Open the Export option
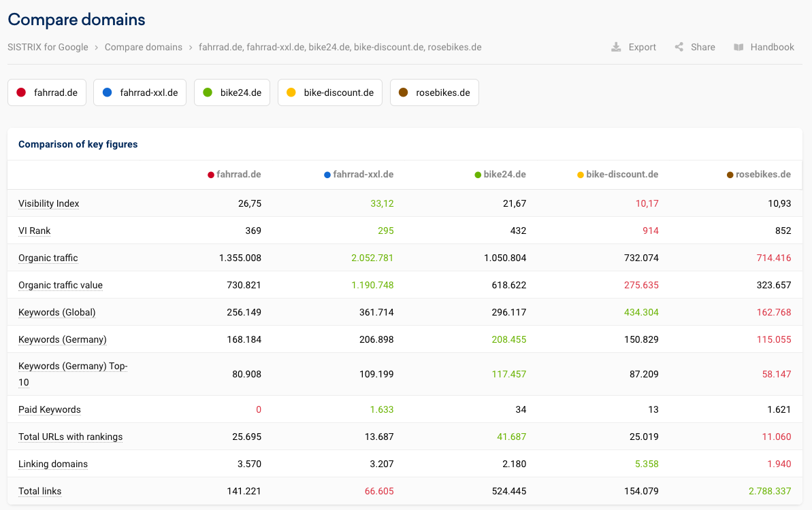This screenshot has height=510, width=812. (x=634, y=47)
